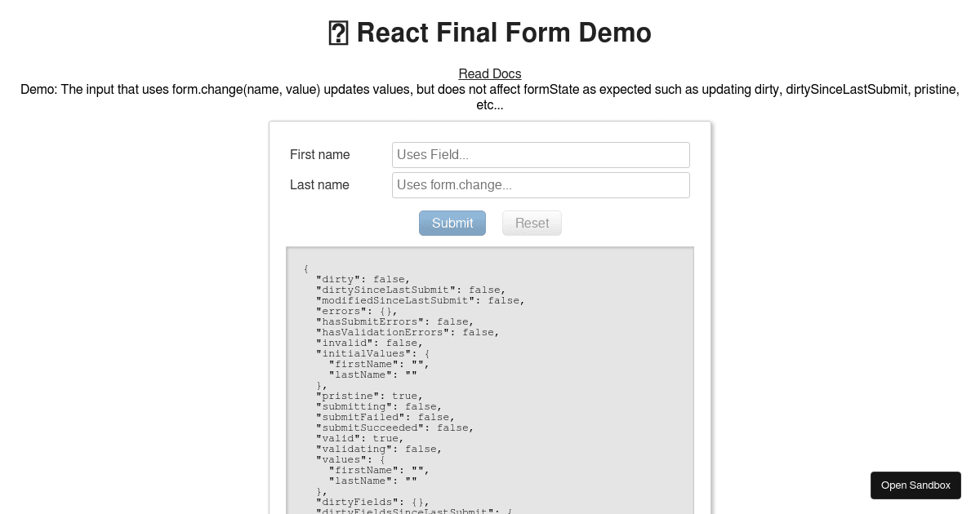Click the emoji icon in the page title
The width and height of the screenshot is (980, 514).
point(337,33)
